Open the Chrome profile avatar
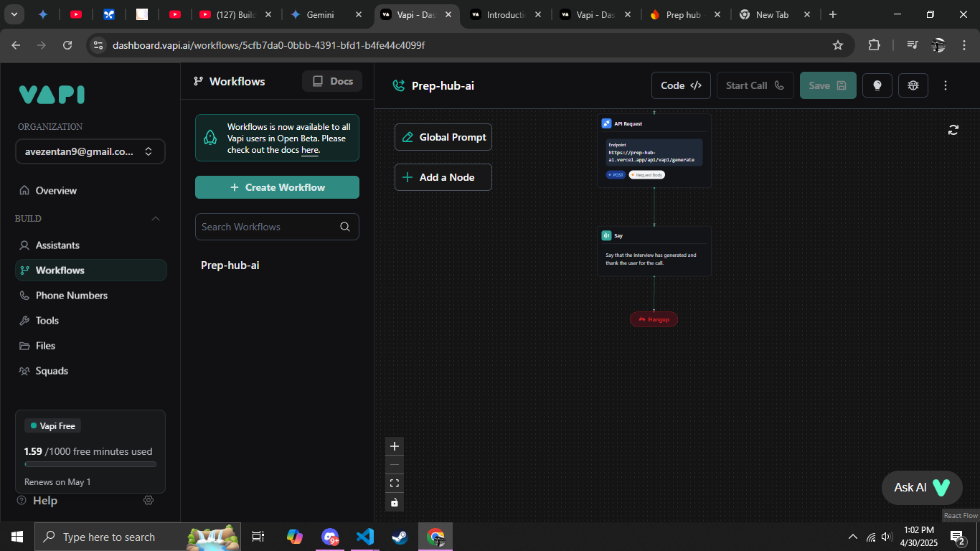This screenshot has height=551, width=980. (938, 45)
